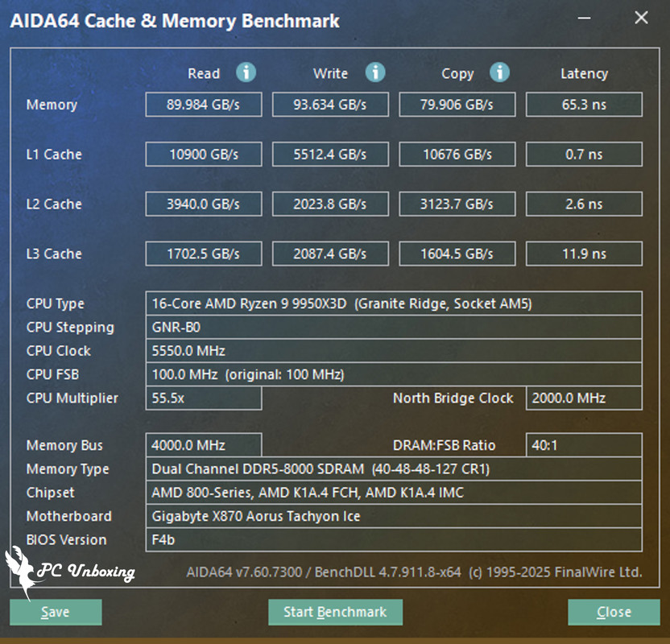Click the AIDA64 Cache & Memory Benchmark title
Screen dimensions: 670x644
[175, 21]
